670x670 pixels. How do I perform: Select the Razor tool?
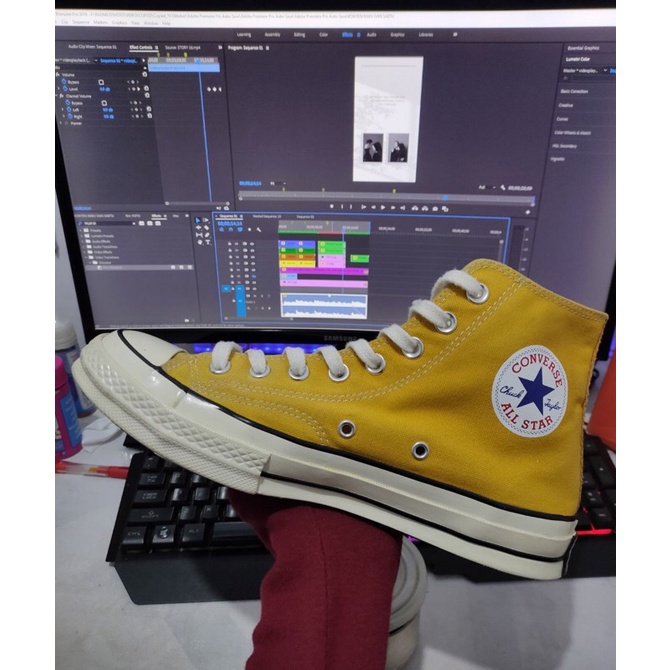[207, 228]
